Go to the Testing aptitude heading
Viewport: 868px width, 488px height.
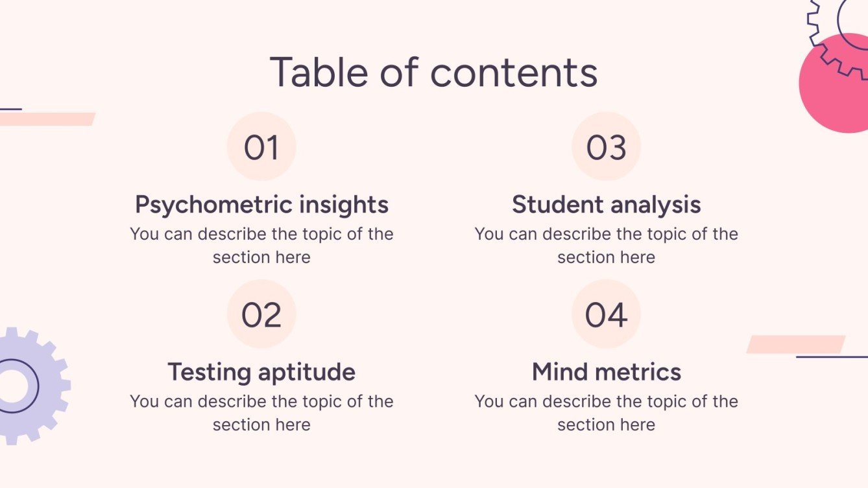(261, 372)
